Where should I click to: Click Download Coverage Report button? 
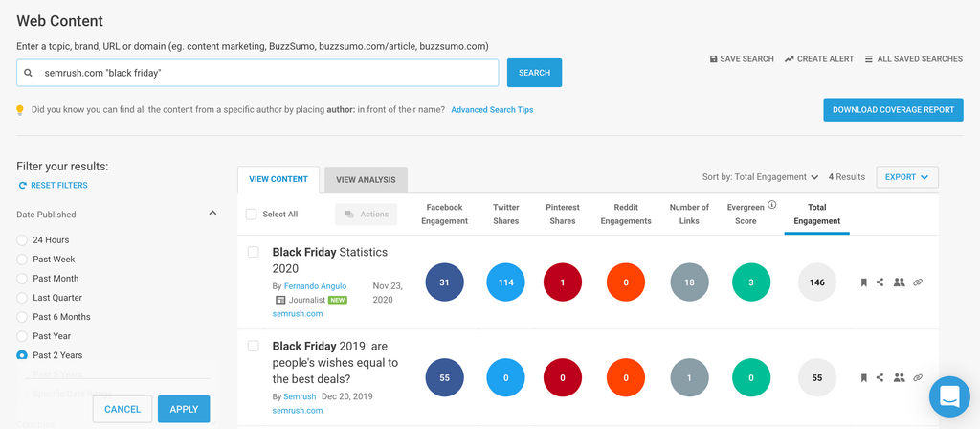click(892, 110)
